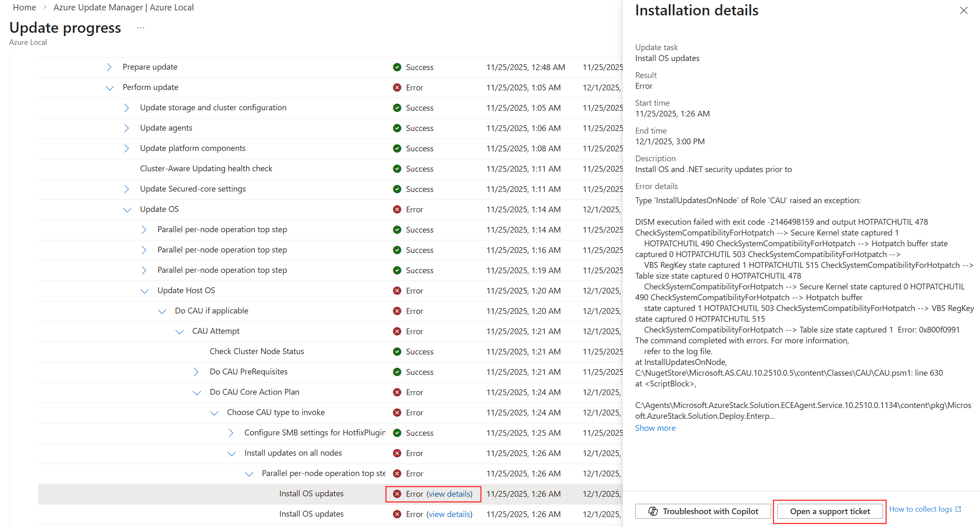Go to the Home breadcrumb

(24, 7)
